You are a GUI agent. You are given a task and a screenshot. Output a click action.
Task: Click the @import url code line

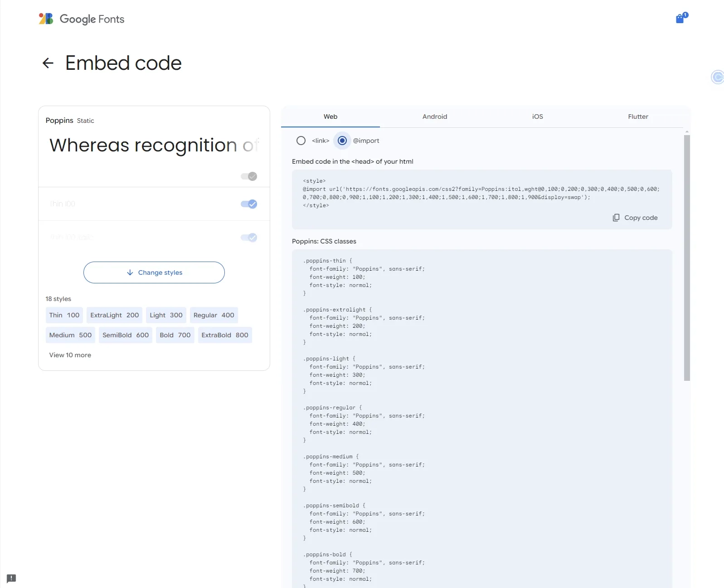click(x=481, y=193)
